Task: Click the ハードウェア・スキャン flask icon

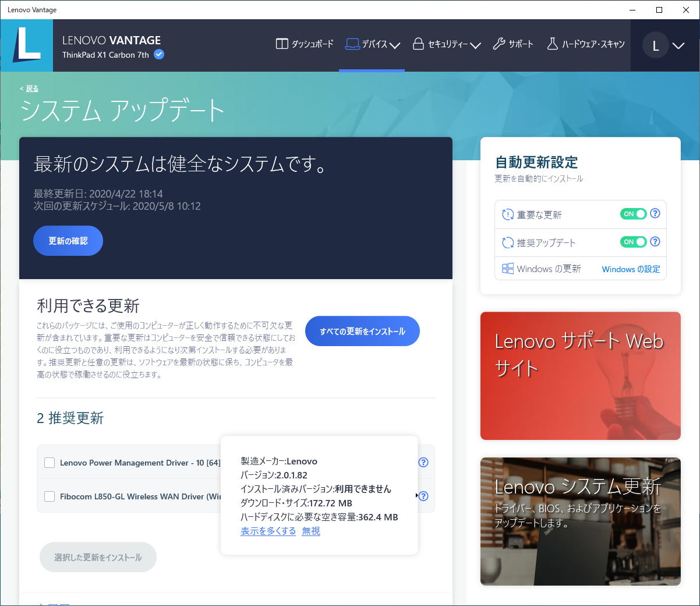Action: (552, 44)
